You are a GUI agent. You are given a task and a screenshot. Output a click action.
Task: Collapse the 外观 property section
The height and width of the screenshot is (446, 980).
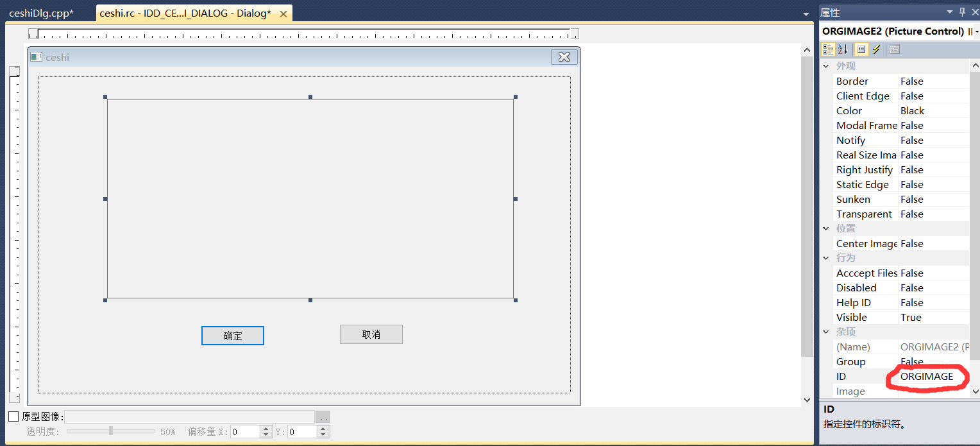[826, 65]
